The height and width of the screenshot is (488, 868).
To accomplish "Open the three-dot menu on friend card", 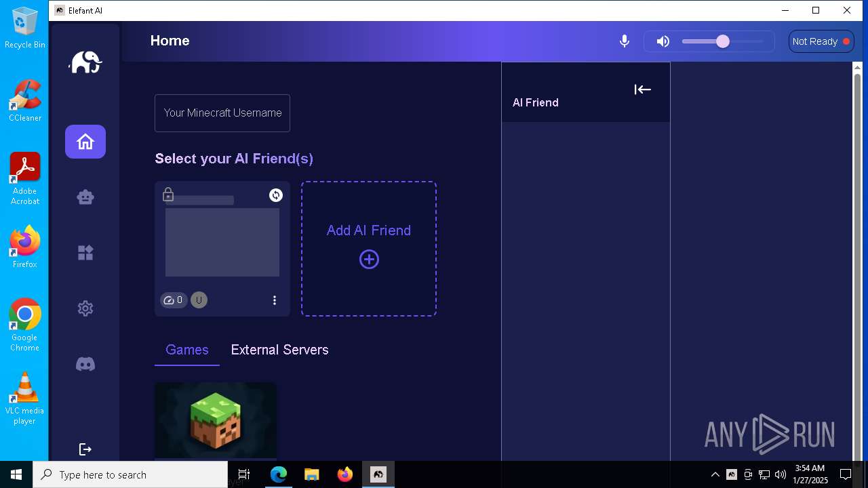I will (x=275, y=300).
